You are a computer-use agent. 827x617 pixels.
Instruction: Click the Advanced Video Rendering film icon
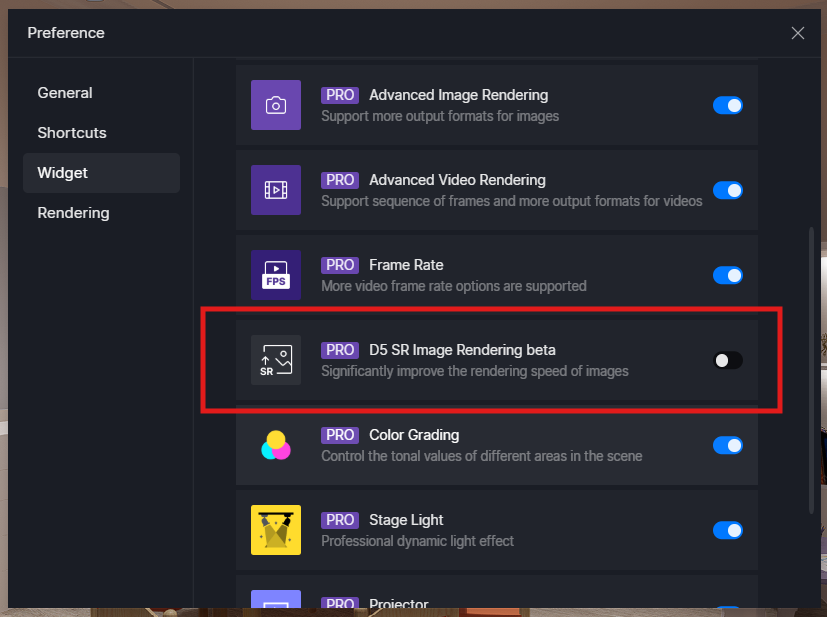click(276, 190)
